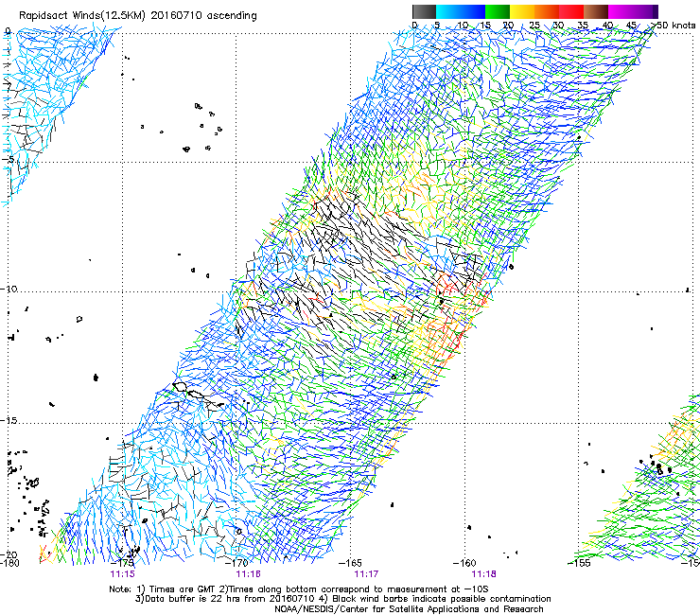Click the 'Rapidscat Winds(12.5KM) 20160710 ascending' title
The image size is (700, 615).
138,16
